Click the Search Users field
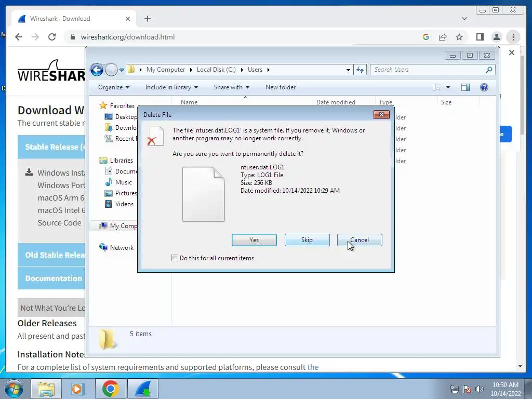The width and height of the screenshot is (532, 399). coord(428,70)
